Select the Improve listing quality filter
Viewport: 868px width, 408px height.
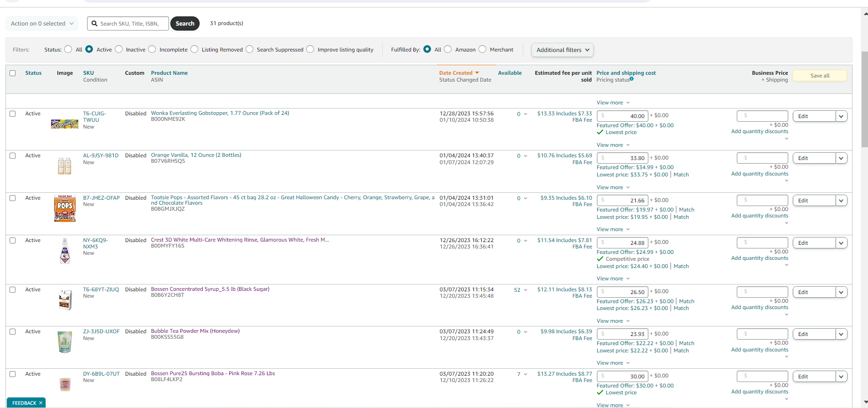point(310,49)
